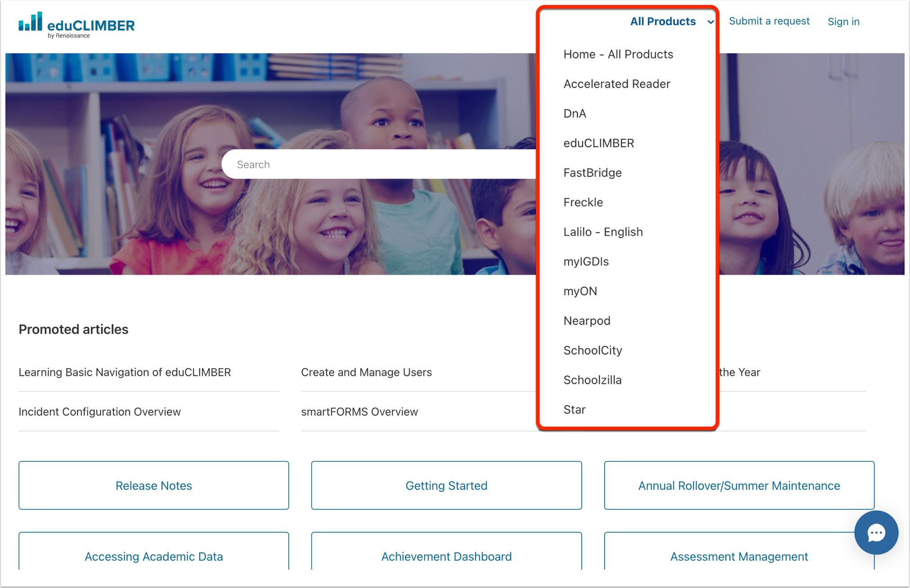Select SchoolCity product
This screenshot has width=910, height=588.
point(593,351)
